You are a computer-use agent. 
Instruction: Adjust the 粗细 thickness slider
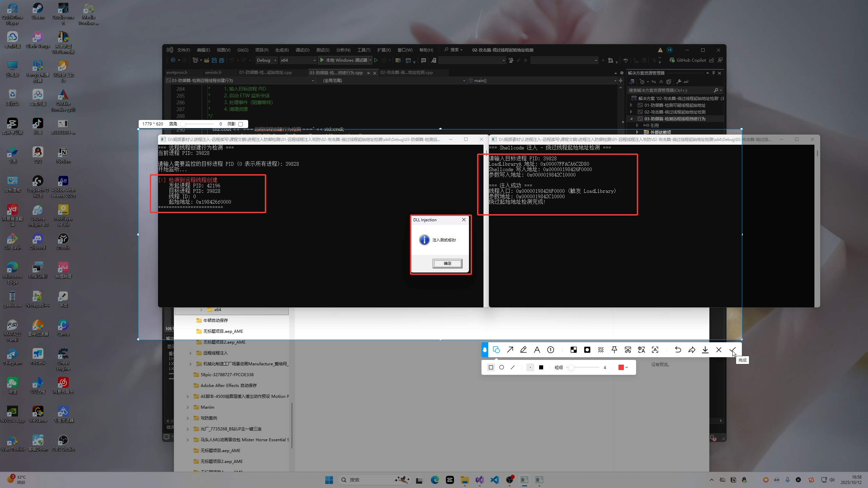[572, 367]
